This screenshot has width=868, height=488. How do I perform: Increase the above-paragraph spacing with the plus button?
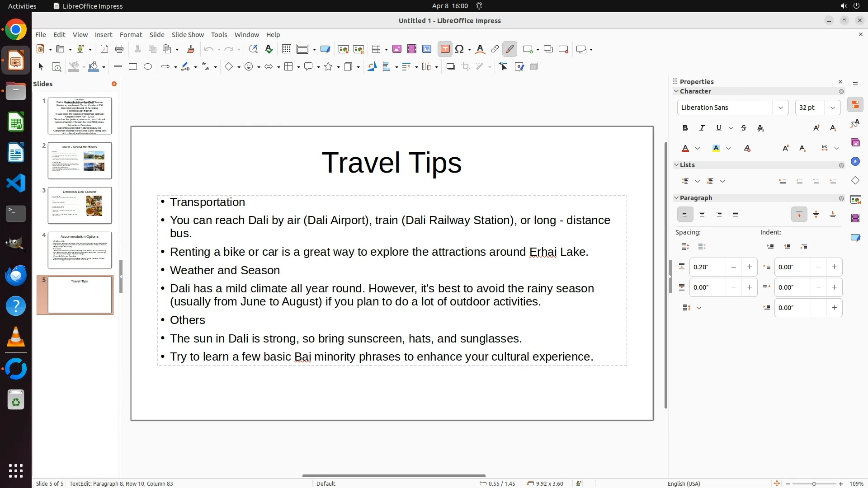(749, 267)
